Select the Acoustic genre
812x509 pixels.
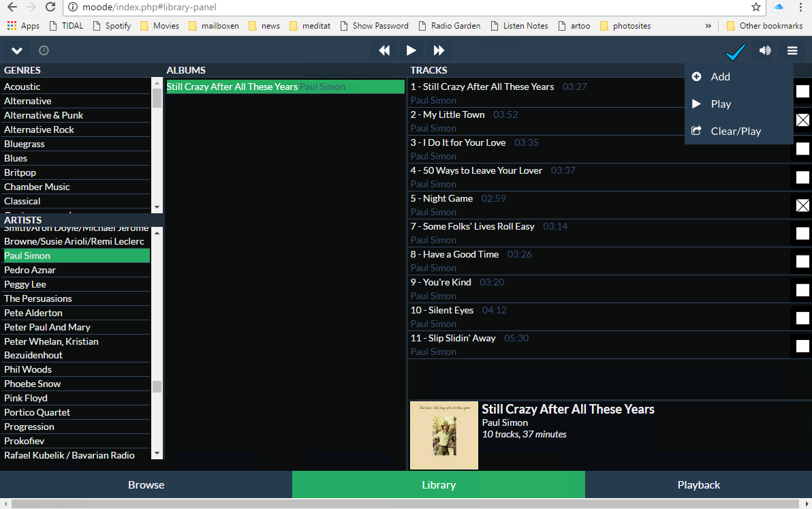[x=77, y=87]
